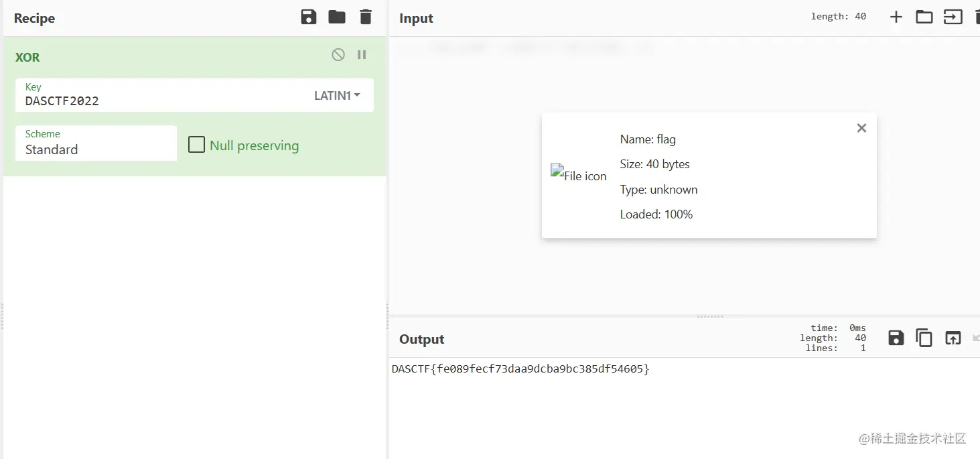Click the Output panel heading
The height and width of the screenshot is (459, 980).
click(421, 340)
